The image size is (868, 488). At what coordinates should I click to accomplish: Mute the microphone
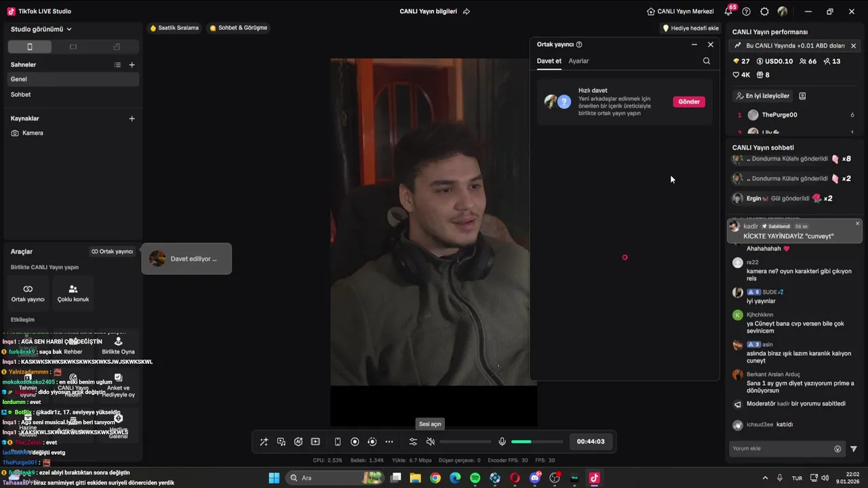502,442
